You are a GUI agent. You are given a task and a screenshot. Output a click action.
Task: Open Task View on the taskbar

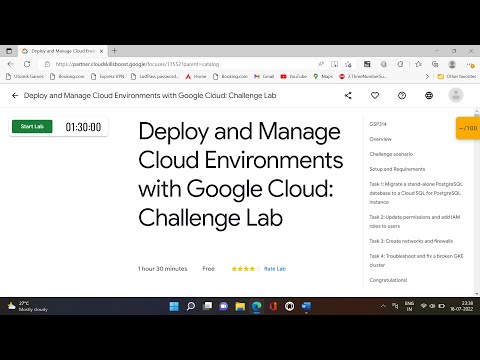point(207,306)
